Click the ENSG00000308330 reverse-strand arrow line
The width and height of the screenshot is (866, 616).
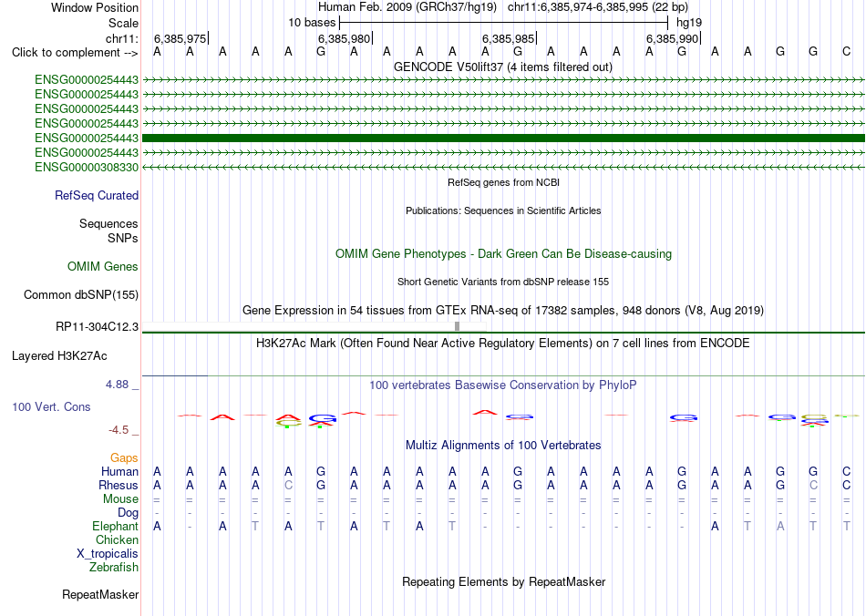tap(503, 168)
